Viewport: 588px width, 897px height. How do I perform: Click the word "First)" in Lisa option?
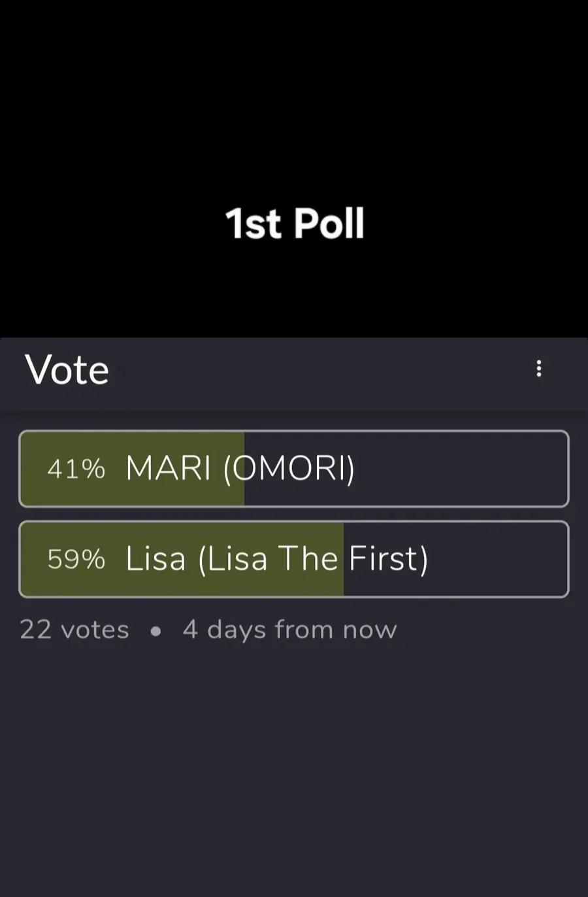click(x=388, y=559)
